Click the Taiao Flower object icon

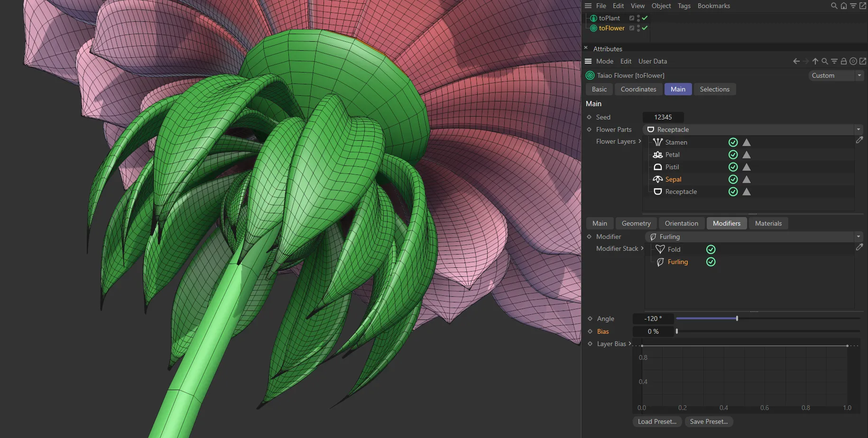[x=590, y=75]
